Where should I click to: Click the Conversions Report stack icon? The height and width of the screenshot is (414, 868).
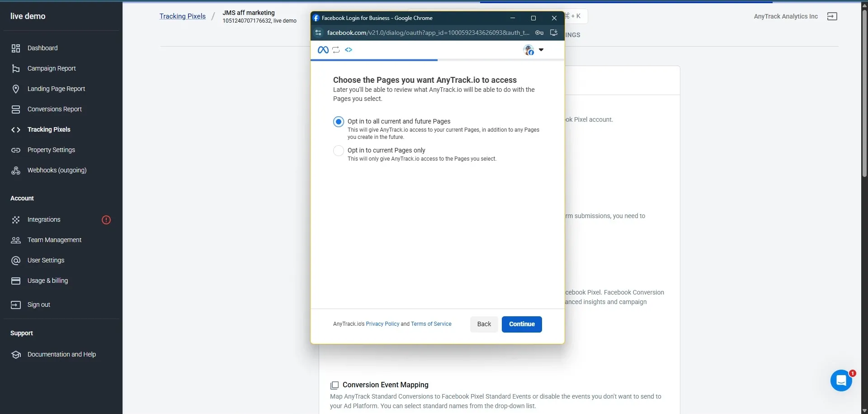coord(16,109)
